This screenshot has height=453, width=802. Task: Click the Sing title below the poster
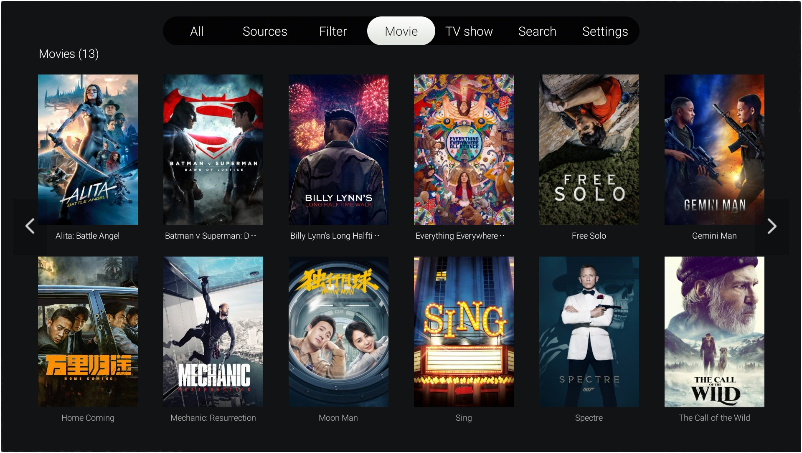point(464,418)
